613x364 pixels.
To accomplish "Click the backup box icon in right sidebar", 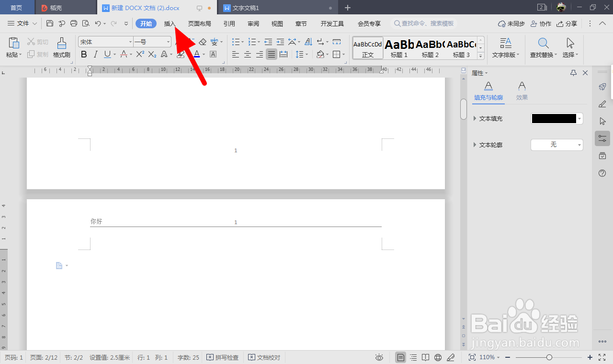I will click(x=602, y=156).
